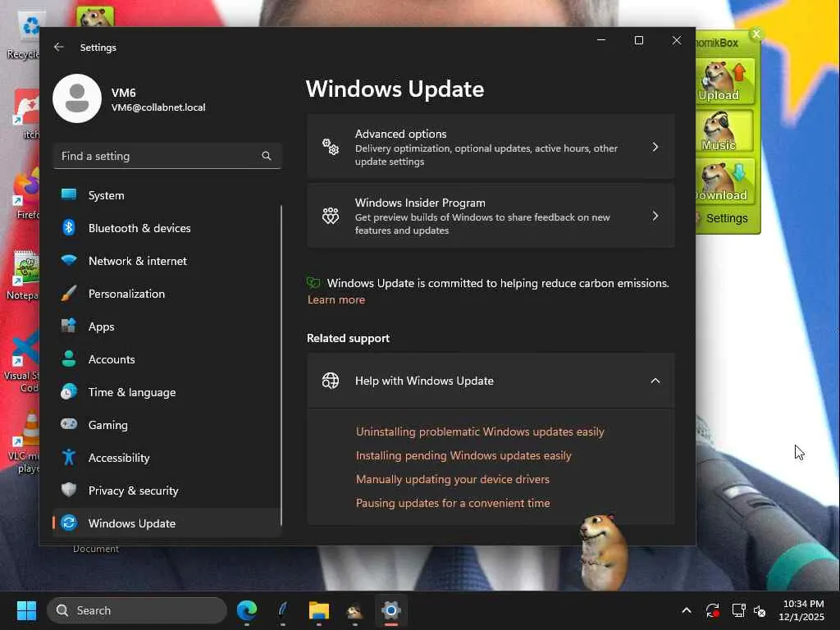Open the clock showing 10:34 PM
Image resolution: width=840 pixels, height=630 pixels.
coord(801,610)
